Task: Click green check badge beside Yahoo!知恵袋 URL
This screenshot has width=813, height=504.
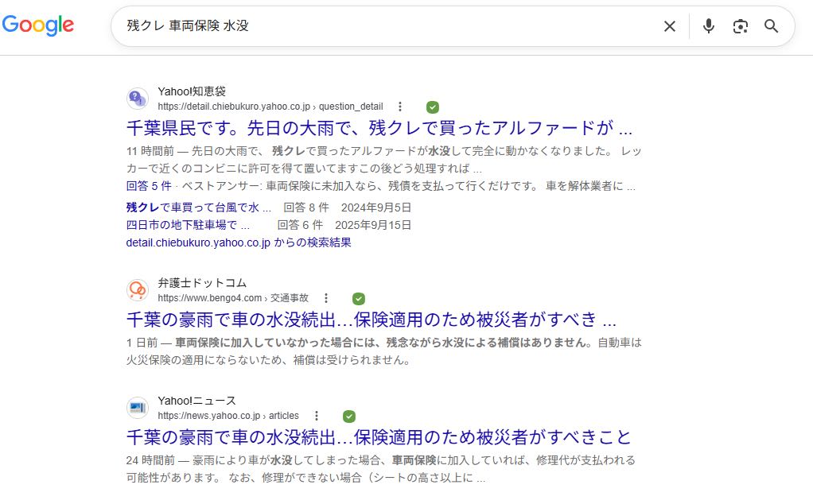Action: 433,107
